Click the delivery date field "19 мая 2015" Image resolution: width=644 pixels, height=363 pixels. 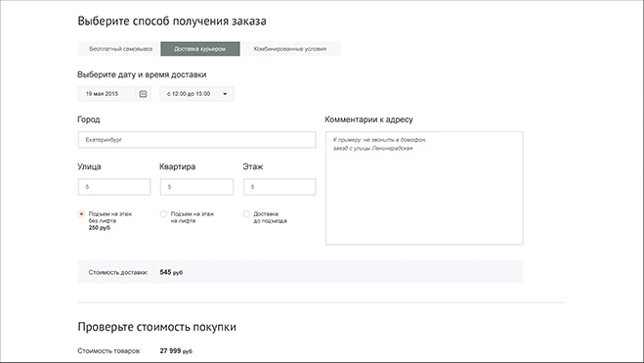point(107,94)
